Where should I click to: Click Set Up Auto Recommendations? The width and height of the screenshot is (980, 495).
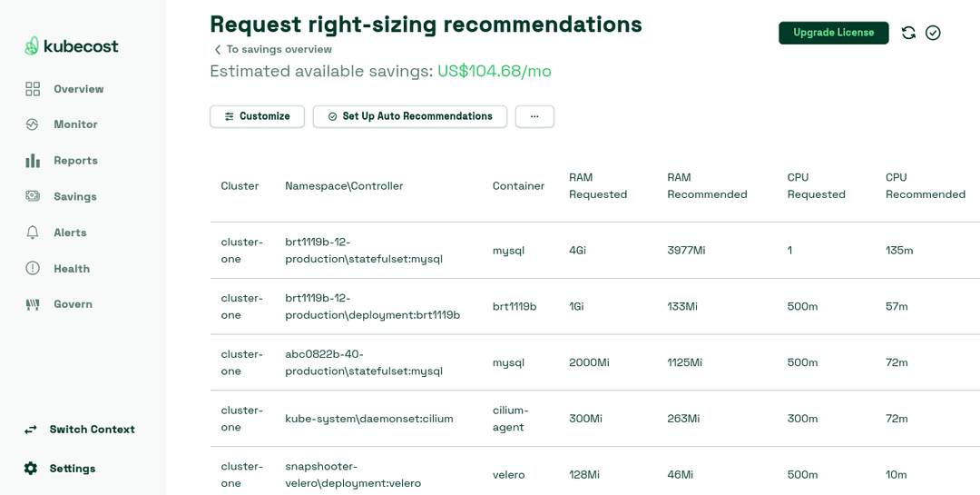(409, 116)
